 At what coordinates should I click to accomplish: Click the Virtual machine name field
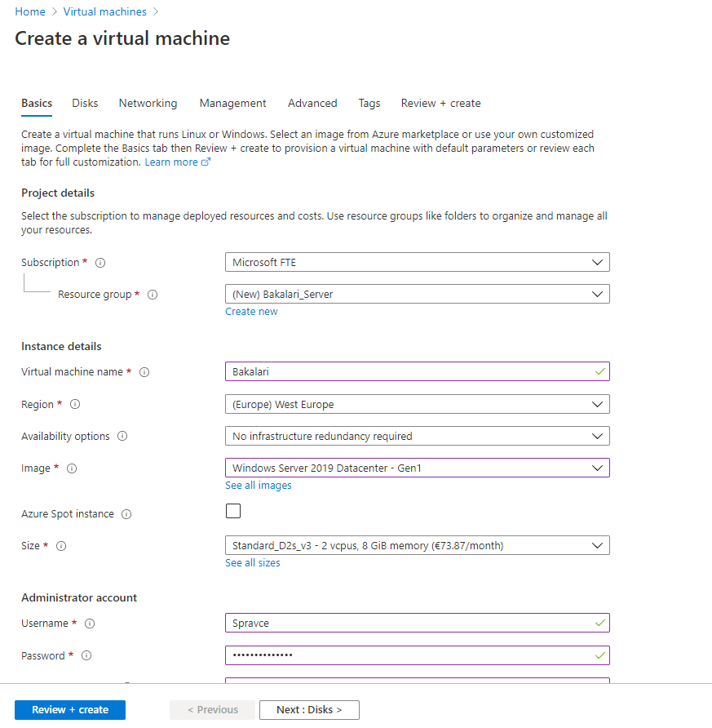[x=408, y=371]
